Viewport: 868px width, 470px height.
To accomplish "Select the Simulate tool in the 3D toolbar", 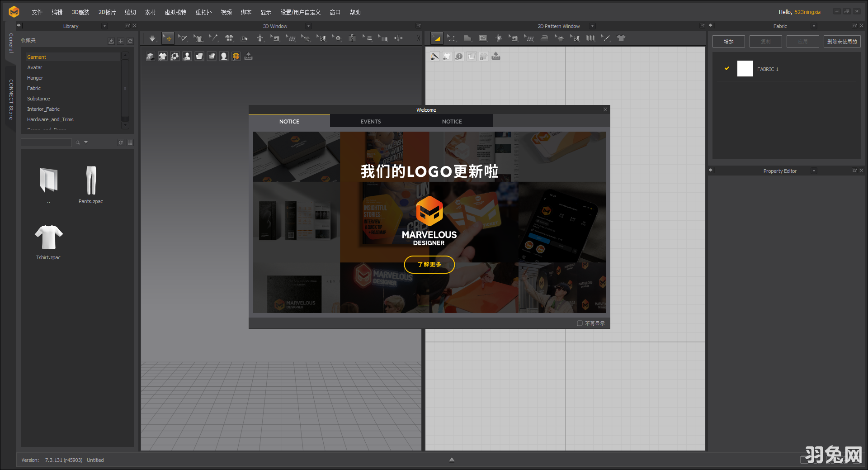I will (x=152, y=38).
